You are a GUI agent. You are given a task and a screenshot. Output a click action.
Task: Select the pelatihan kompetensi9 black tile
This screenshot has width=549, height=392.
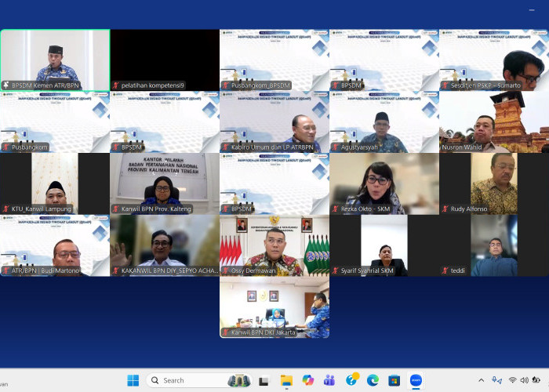165,59
